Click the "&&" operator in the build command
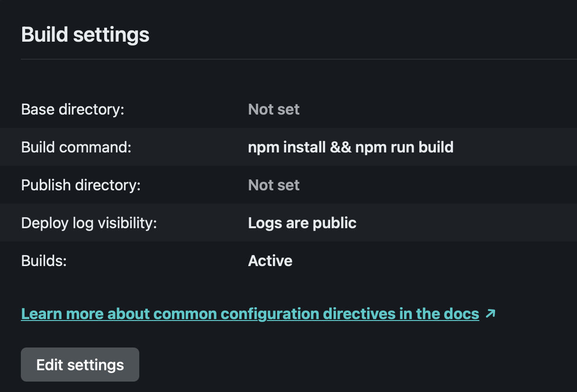Screen dimensions: 577x392 click(341, 147)
